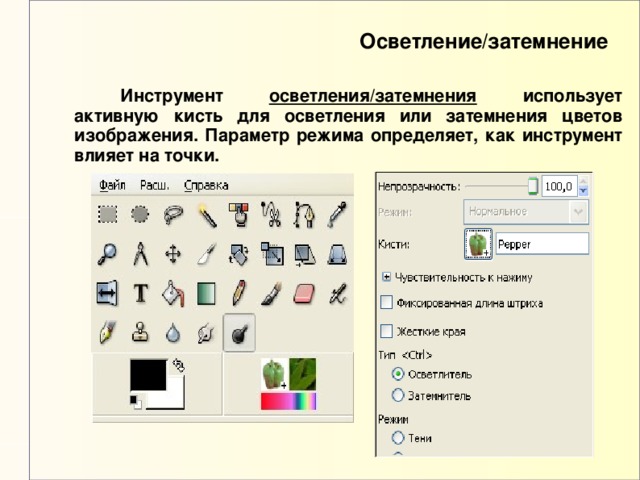Viewport: 640px width, 480px height.
Task: Open the Файл menu
Action: pyautogui.click(x=112, y=185)
